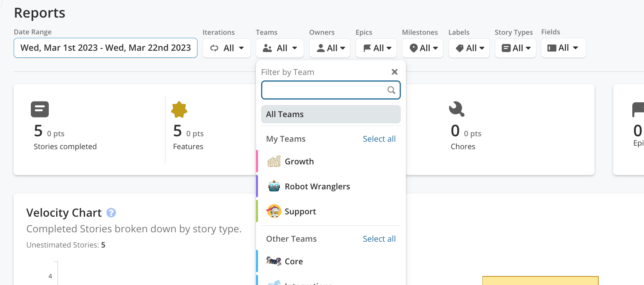This screenshot has height=285, width=644.
Task: Click the 'Filter by Team' popup title
Action: pyautogui.click(x=288, y=72)
